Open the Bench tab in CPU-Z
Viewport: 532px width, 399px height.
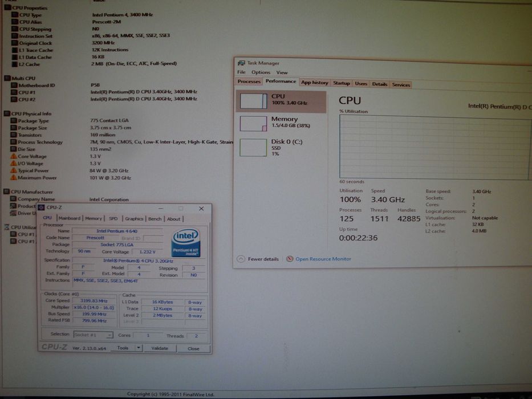[x=155, y=219]
